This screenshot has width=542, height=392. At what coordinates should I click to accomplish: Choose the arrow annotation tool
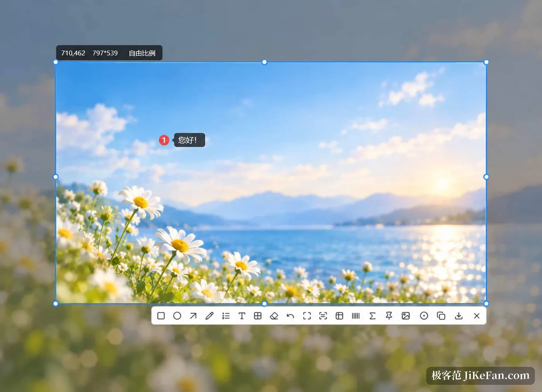193,316
